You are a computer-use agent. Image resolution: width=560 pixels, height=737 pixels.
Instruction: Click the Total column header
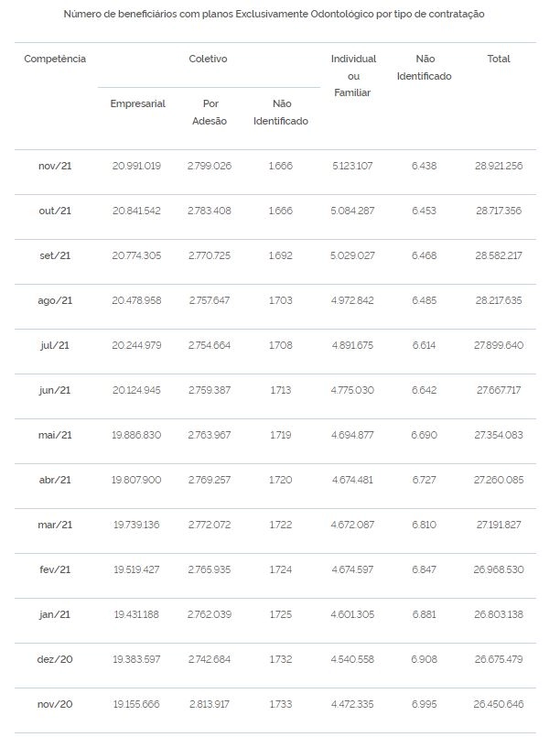499,59
